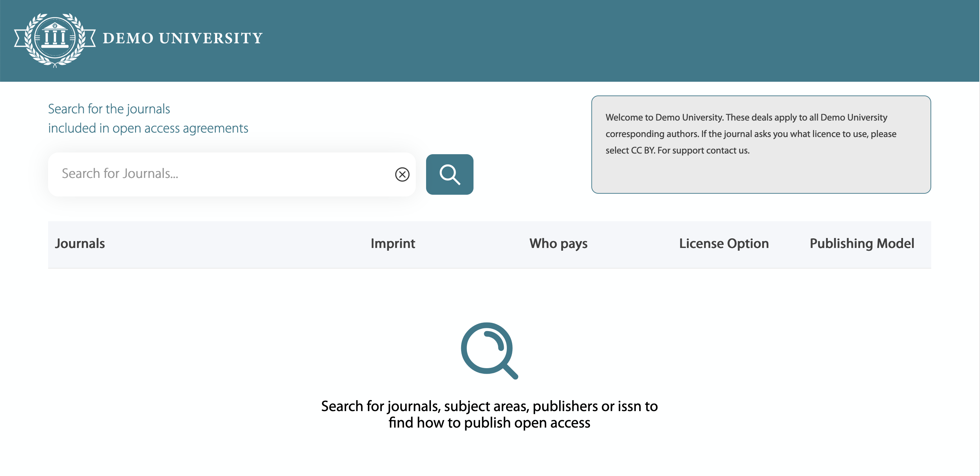Click 'included in open access agreements' text
Viewport: 980px width, 476px height.
148,128
